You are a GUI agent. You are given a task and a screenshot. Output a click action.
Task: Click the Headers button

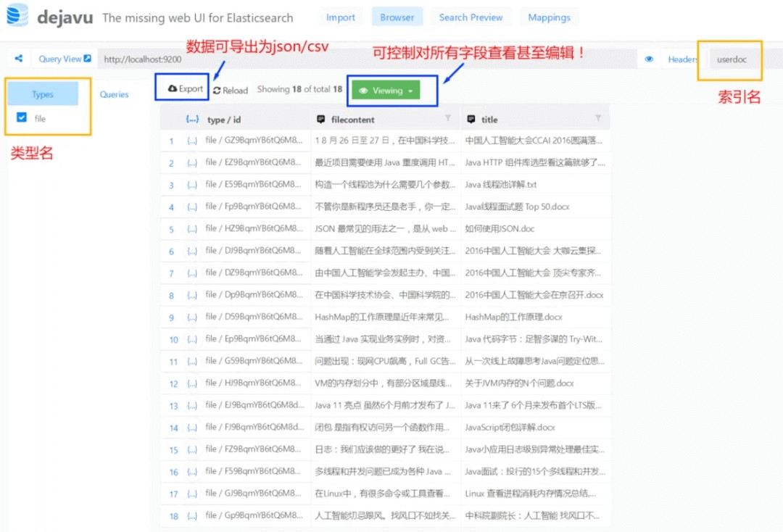681,59
